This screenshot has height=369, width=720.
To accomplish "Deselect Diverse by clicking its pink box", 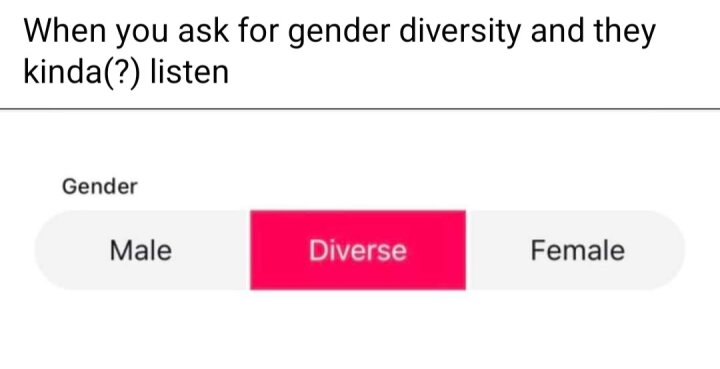I will pos(358,251).
